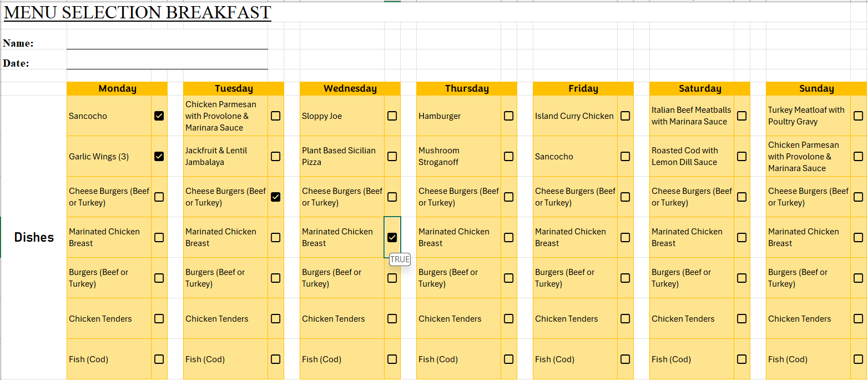Tick Sunday's Turkey Meatloaf checkbox
The image size is (868, 380).
[859, 116]
